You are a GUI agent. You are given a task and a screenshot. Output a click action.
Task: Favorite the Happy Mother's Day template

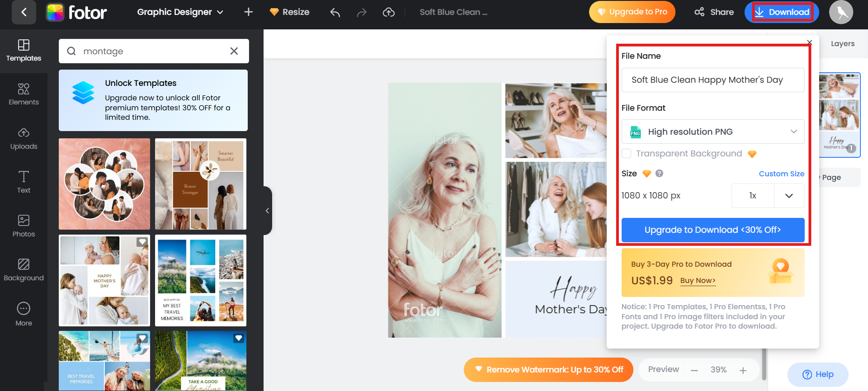(x=142, y=242)
